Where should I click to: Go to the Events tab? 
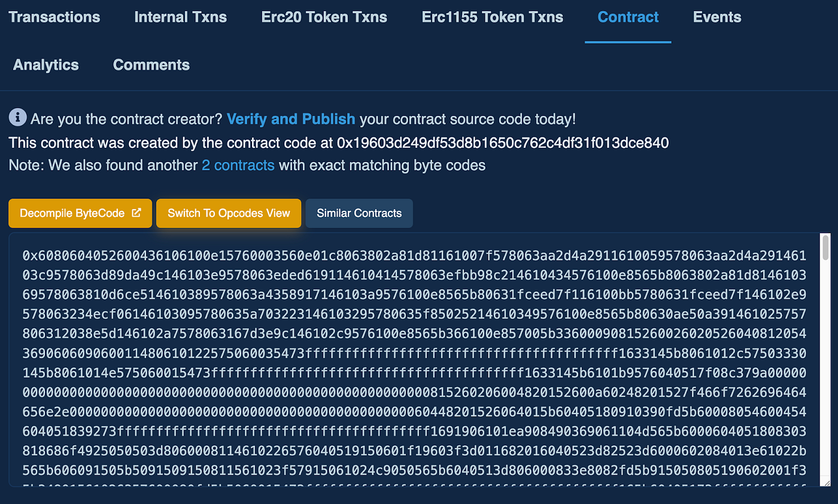pyautogui.click(x=717, y=17)
